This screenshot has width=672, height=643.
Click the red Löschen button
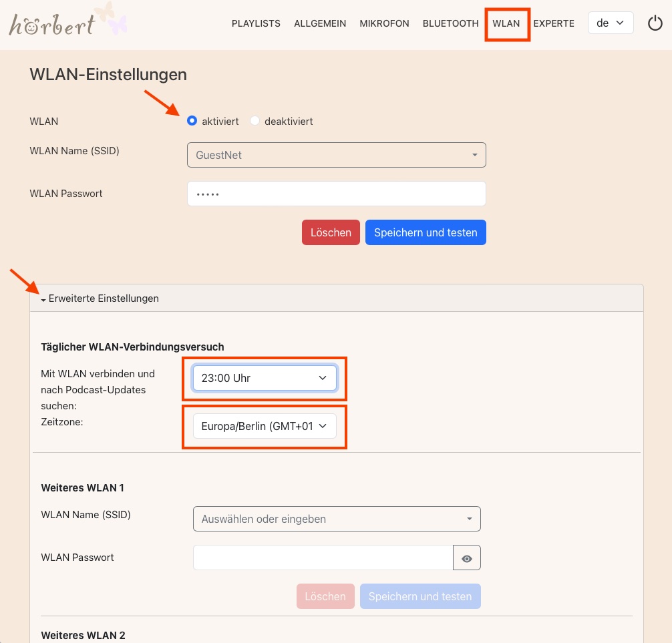tap(331, 232)
